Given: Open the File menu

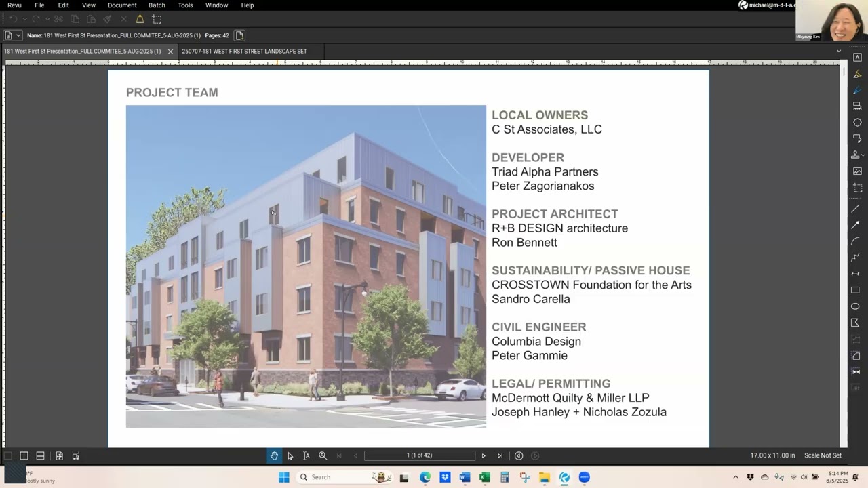Looking at the screenshot, I should 39,5.
